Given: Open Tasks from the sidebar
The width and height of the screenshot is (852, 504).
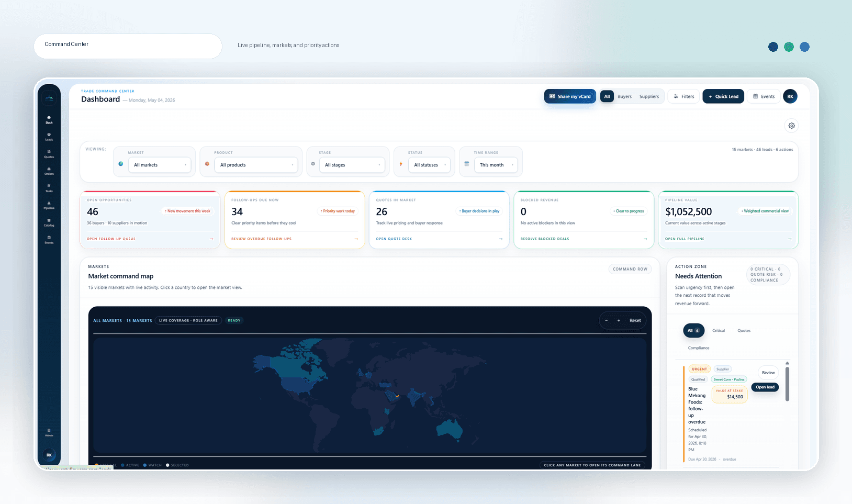Looking at the screenshot, I should pos(49,188).
